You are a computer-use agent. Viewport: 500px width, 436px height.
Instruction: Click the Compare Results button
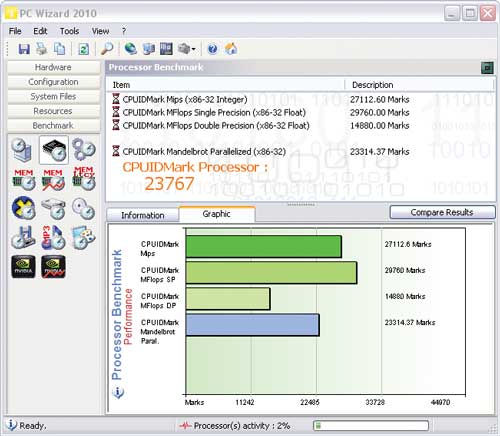coord(442,212)
